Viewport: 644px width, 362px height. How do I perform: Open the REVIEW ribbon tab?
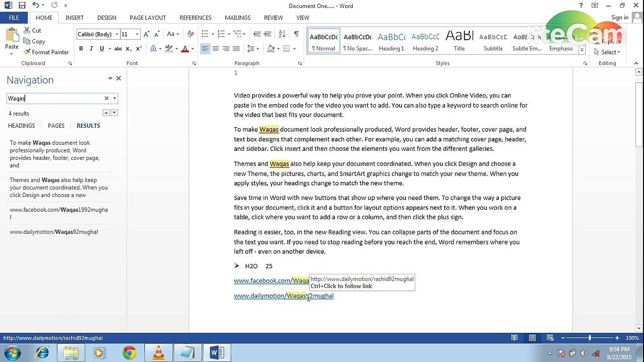click(273, 18)
